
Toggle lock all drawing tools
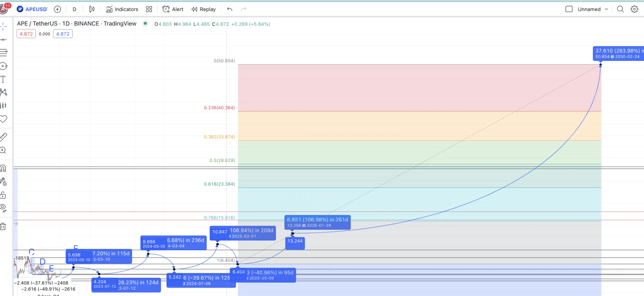tap(3, 195)
